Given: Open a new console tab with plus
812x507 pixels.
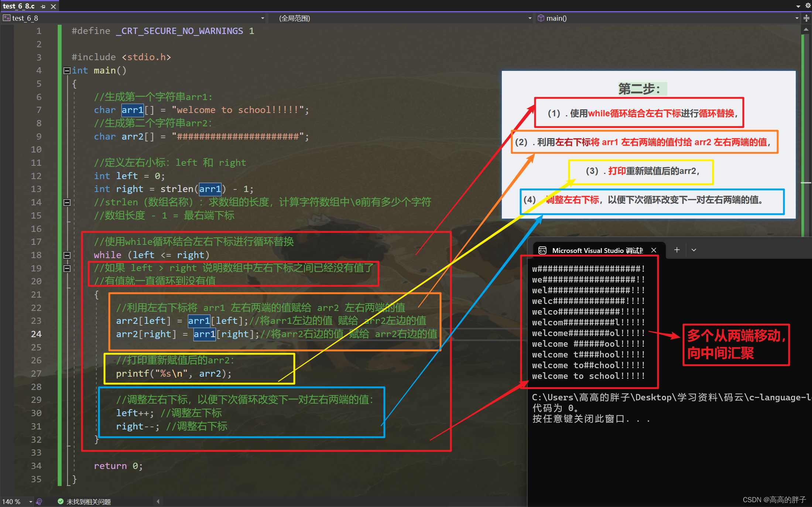Looking at the screenshot, I should [x=677, y=250].
